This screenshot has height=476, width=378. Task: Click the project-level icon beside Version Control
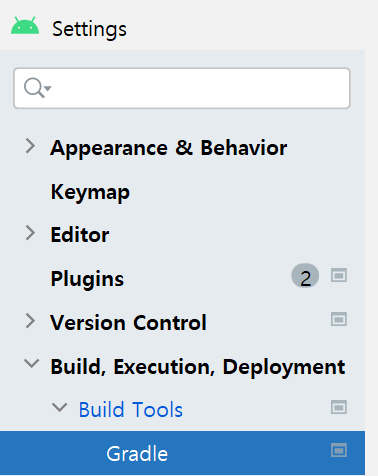coord(339,319)
